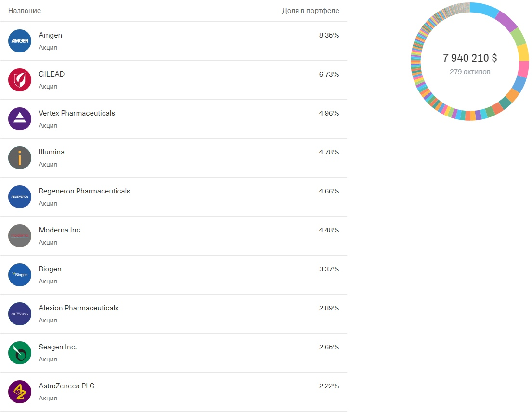Click the blue Biogen logo icon

(20, 275)
